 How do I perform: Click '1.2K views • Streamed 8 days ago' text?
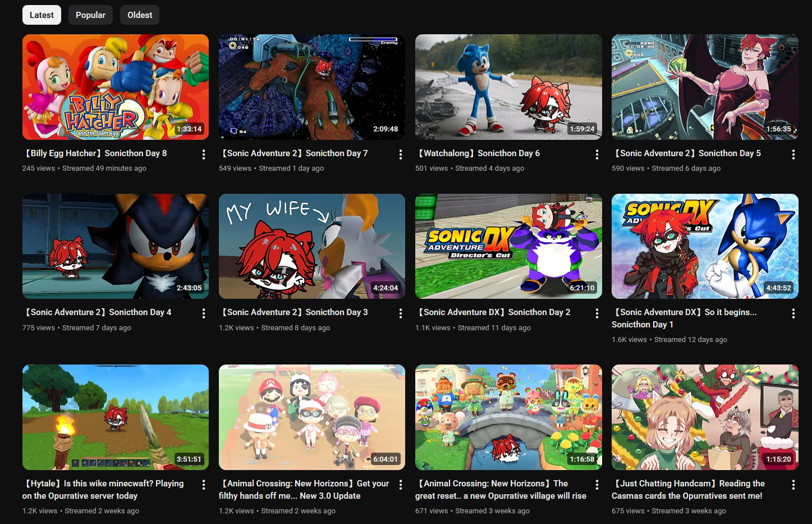274,328
